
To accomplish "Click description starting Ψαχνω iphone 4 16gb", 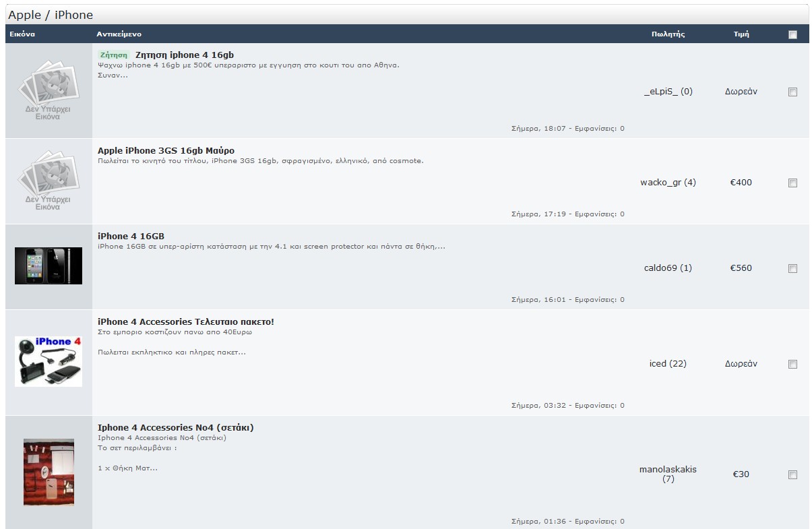I will [249, 65].
